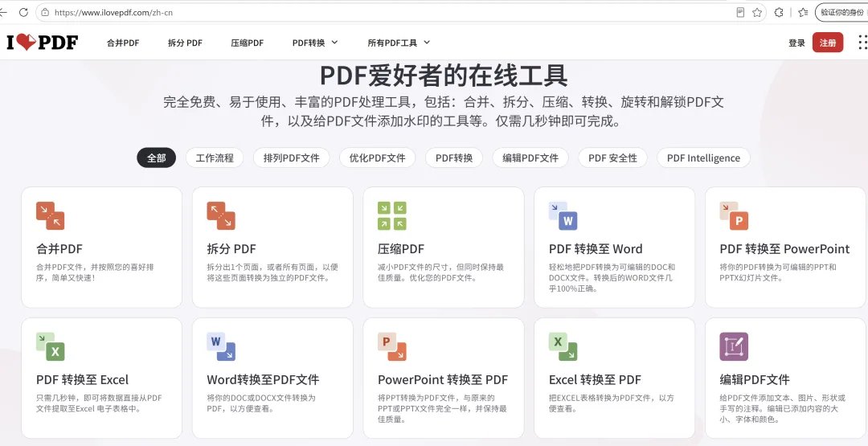
Task: Click the 合并PDF card icon
Action: [x=51, y=216]
